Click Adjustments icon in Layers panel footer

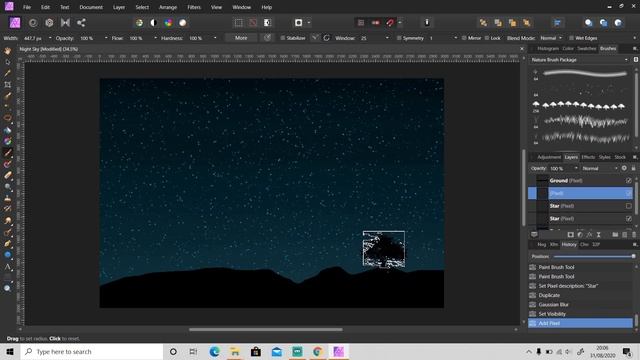click(x=580, y=235)
